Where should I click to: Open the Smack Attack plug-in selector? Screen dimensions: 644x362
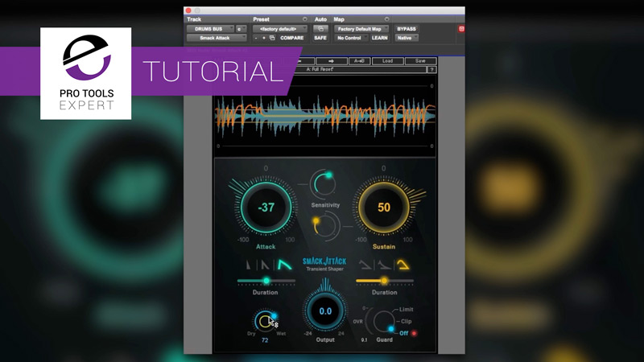tap(217, 38)
